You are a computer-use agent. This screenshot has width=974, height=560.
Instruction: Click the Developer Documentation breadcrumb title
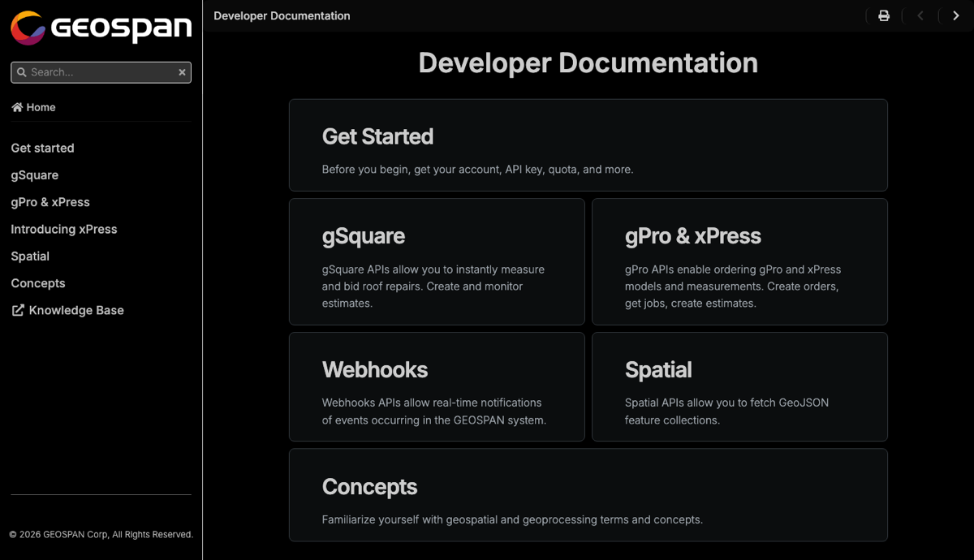[x=282, y=15]
